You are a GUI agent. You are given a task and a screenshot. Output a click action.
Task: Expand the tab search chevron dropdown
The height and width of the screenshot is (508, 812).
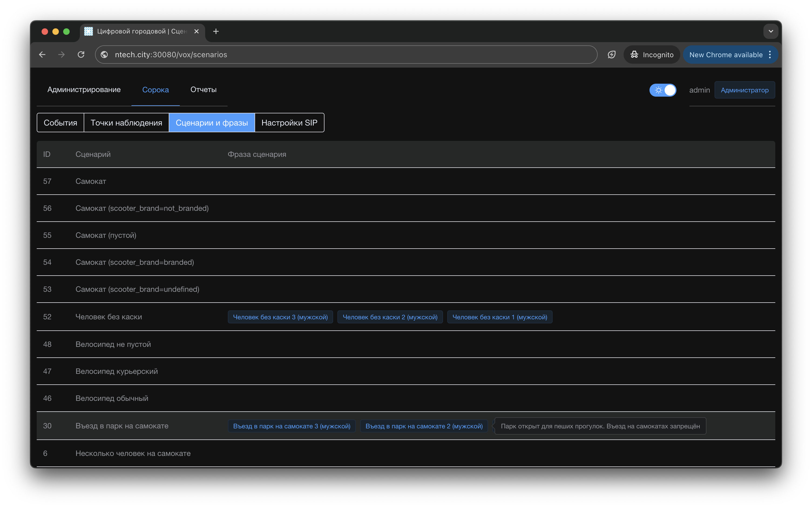pyautogui.click(x=771, y=31)
